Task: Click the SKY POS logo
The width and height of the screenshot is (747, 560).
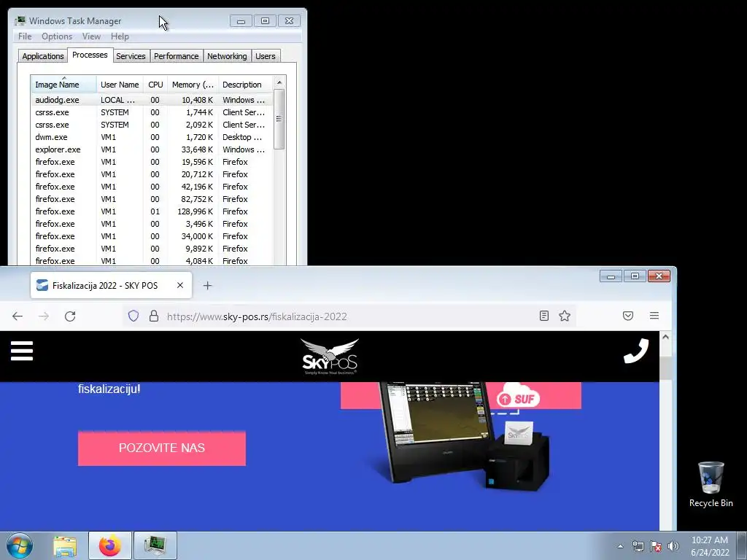Action: [x=330, y=356]
